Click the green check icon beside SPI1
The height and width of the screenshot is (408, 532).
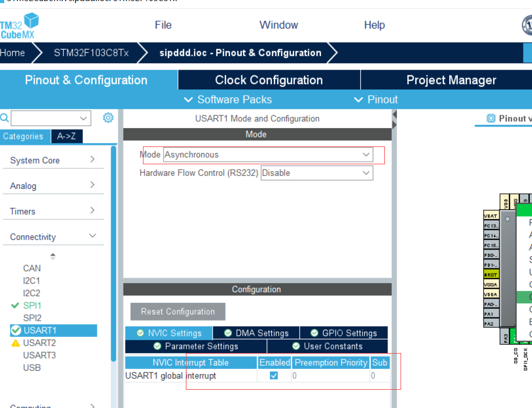click(x=15, y=305)
